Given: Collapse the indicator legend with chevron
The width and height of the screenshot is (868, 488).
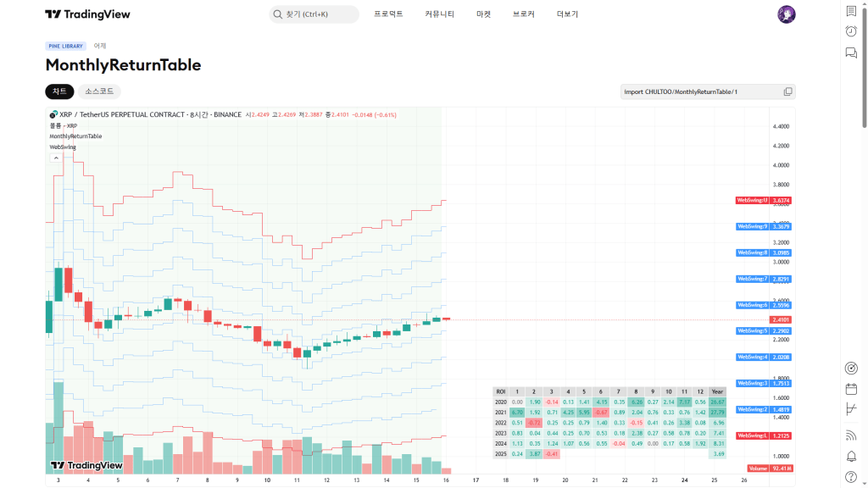Looking at the screenshot, I should (56, 158).
